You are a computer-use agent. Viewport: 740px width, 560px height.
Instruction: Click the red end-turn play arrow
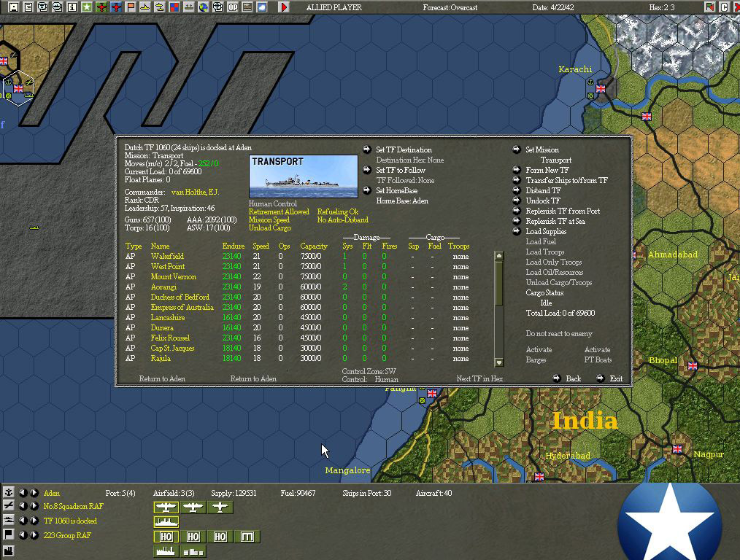(x=284, y=7)
